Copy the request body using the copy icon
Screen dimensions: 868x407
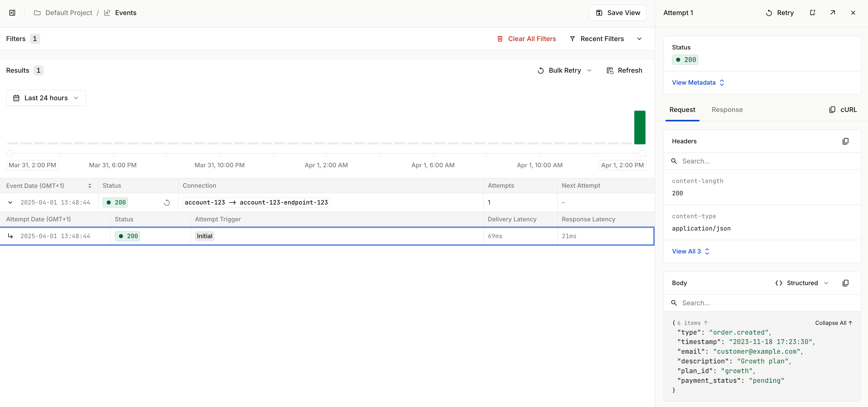[x=846, y=283]
